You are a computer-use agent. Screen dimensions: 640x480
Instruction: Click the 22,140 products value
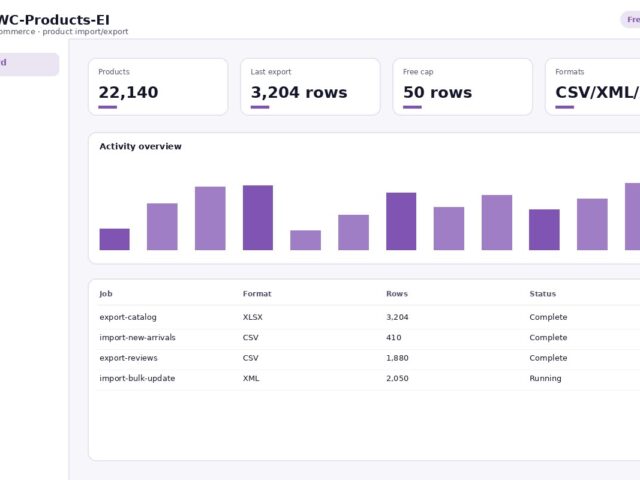pyautogui.click(x=128, y=93)
